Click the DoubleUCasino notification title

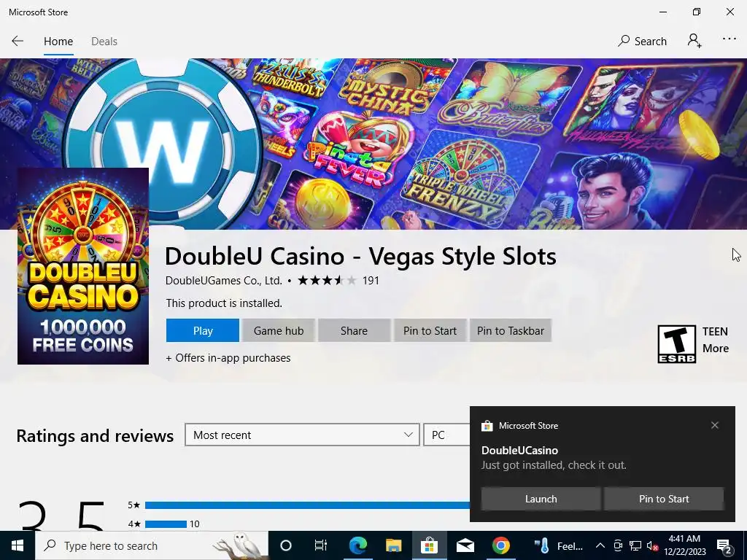[x=519, y=451]
